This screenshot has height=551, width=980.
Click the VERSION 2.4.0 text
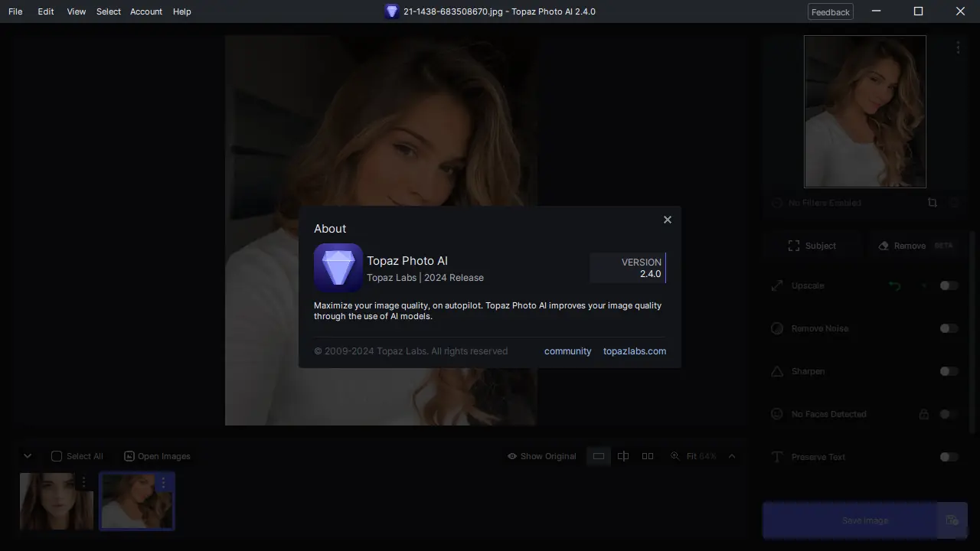coord(642,268)
